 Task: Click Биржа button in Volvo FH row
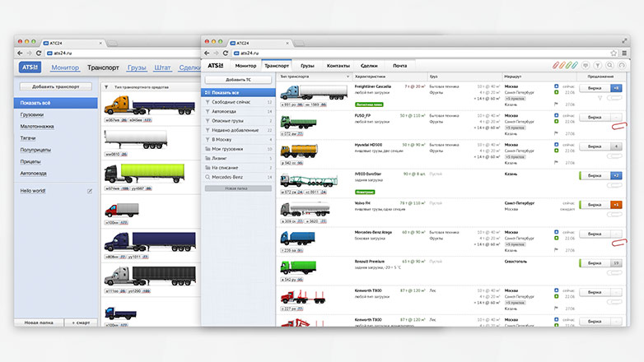(x=595, y=205)
